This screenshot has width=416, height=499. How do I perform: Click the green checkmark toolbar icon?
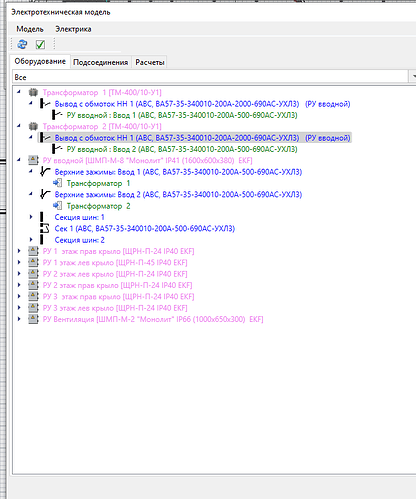[40, 44]
